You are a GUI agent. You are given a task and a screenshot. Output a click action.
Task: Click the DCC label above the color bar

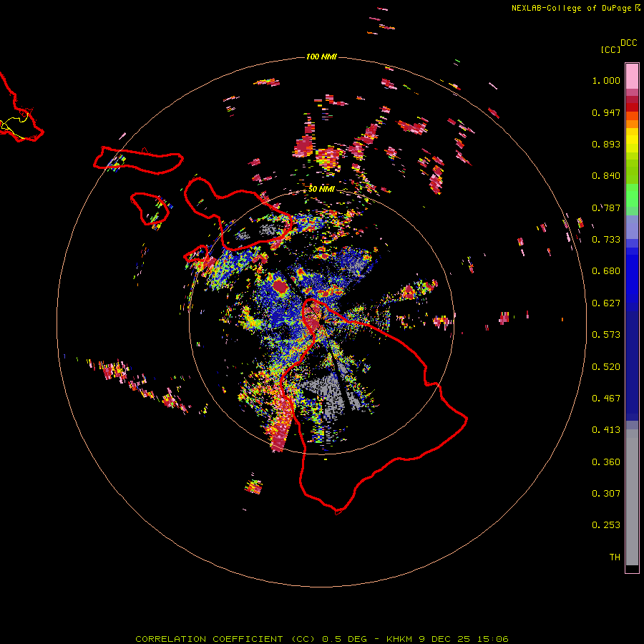[x=628, y=43]
